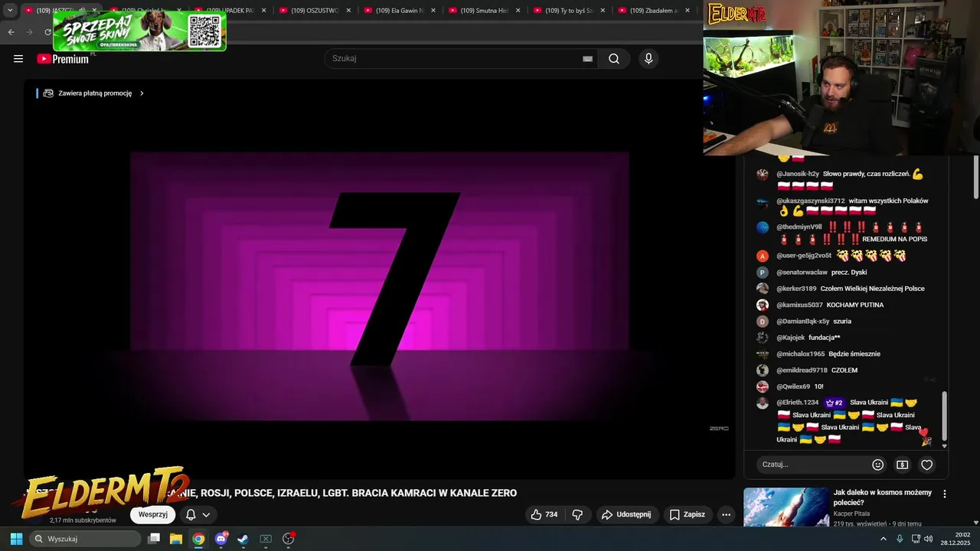Click username @Elrieth.1234 in chat
Screen dimensions: 980x551
click(798, 403)
